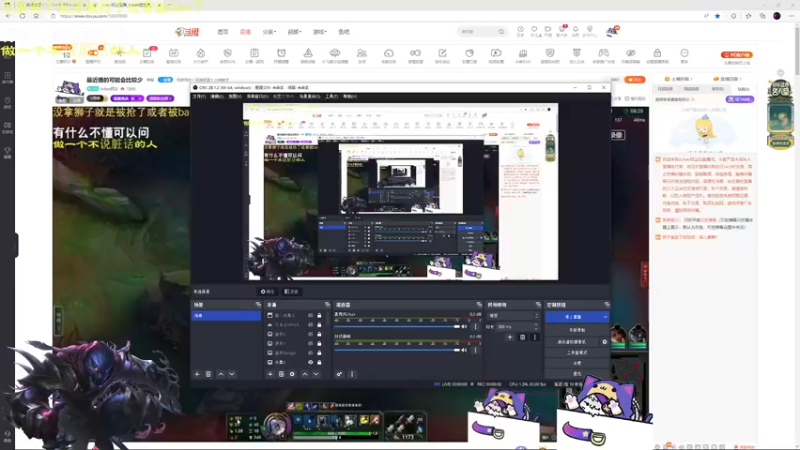
Task: Adjust 麦克风/Aux volume slider
Action: click(x=397, y=327)
